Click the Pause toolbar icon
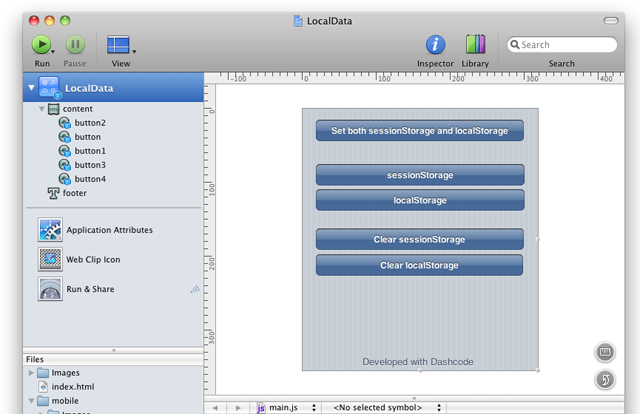Viewport: 640px width, 414px height. coord(75,45)
